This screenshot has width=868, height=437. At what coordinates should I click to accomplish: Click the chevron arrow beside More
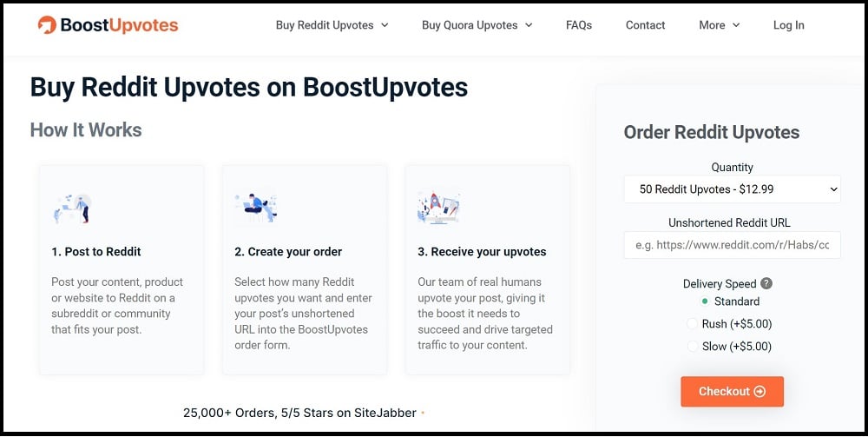(736, 25)
